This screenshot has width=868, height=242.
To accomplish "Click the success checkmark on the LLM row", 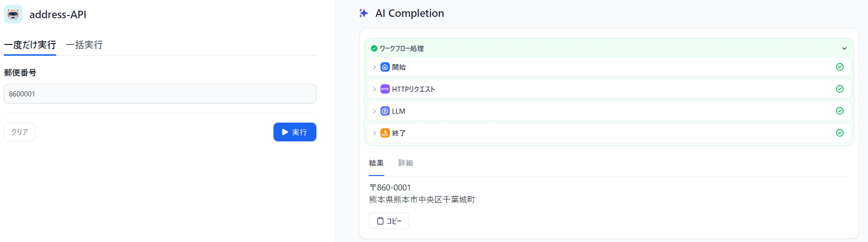I will (839, 111).
